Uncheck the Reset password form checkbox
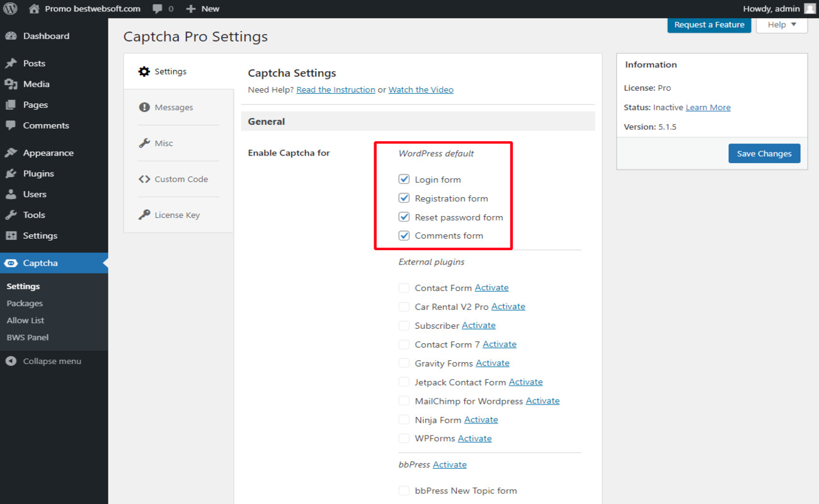Image resolution: width=819 pixels, height=504 pixels. pyautogui.click(x=404, y=217)
